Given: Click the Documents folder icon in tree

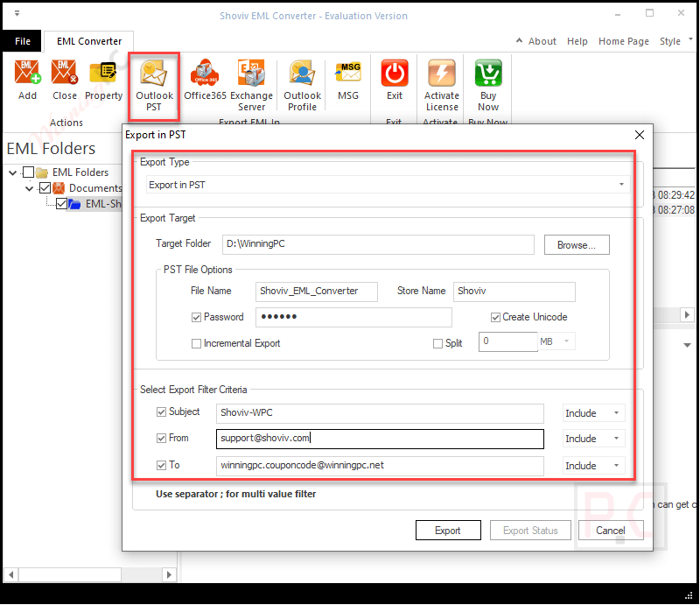Looking at the screenshot, I should (x=59, y=188).
